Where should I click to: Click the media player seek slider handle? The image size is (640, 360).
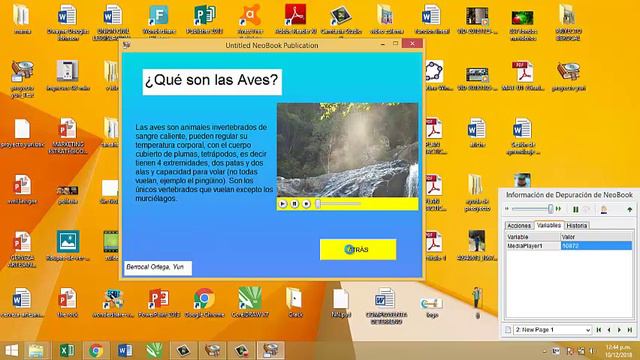coord(318,204)
